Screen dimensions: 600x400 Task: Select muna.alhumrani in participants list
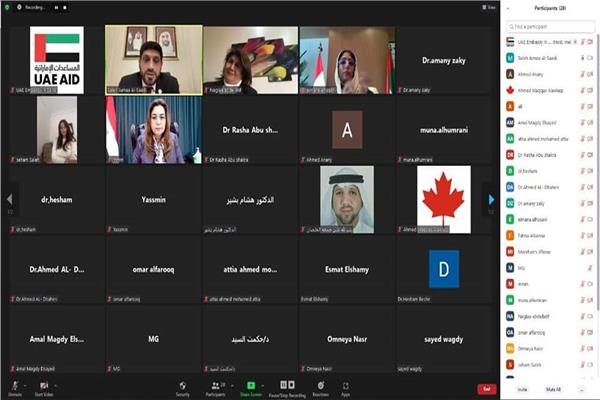[550, 300]
